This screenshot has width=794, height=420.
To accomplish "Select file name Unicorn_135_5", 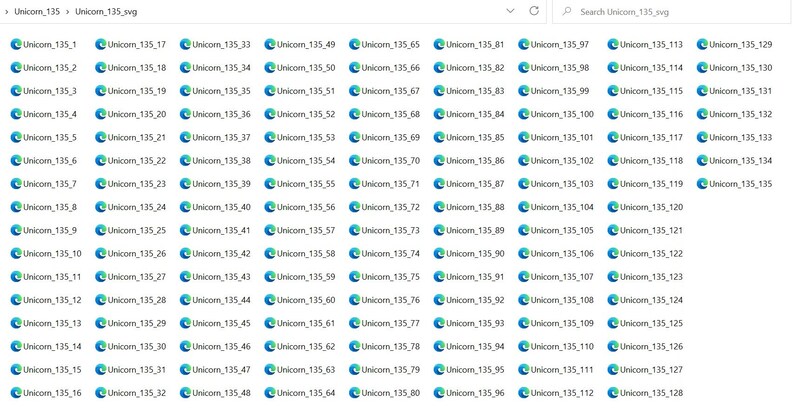I will [50, 137].
